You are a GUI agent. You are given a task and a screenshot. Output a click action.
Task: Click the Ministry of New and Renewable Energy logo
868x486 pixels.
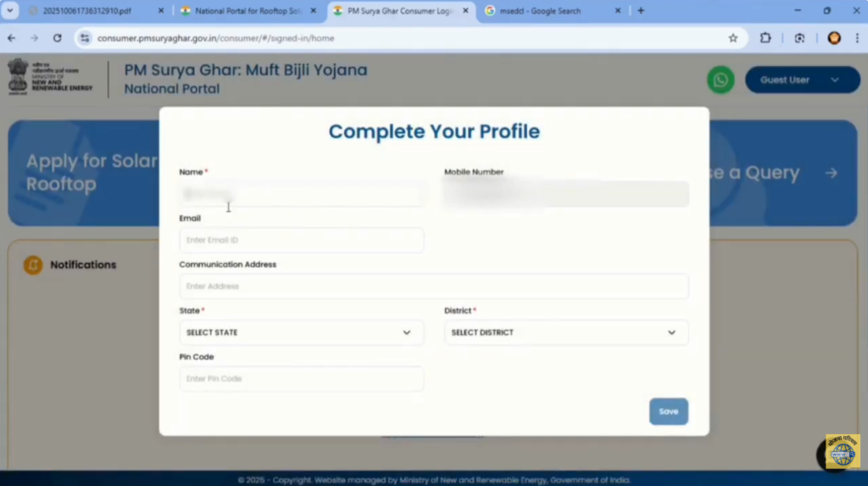click(x=51, y=78)
